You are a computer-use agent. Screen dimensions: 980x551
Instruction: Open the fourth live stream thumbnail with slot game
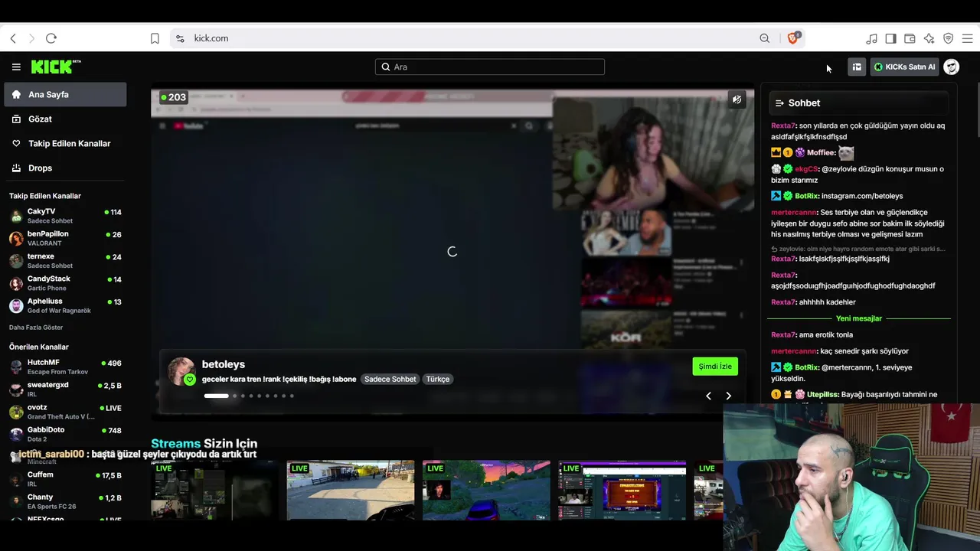622,491
